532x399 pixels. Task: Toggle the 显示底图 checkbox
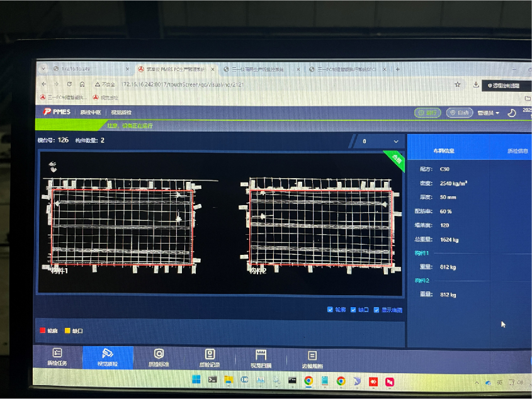click(376, 310)
